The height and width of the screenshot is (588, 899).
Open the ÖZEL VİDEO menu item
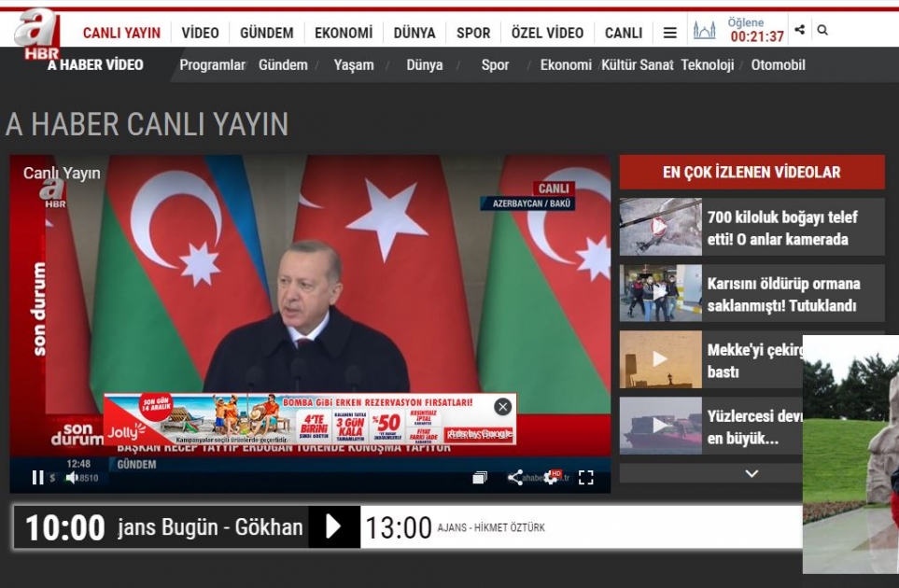[x=547, y=33]
